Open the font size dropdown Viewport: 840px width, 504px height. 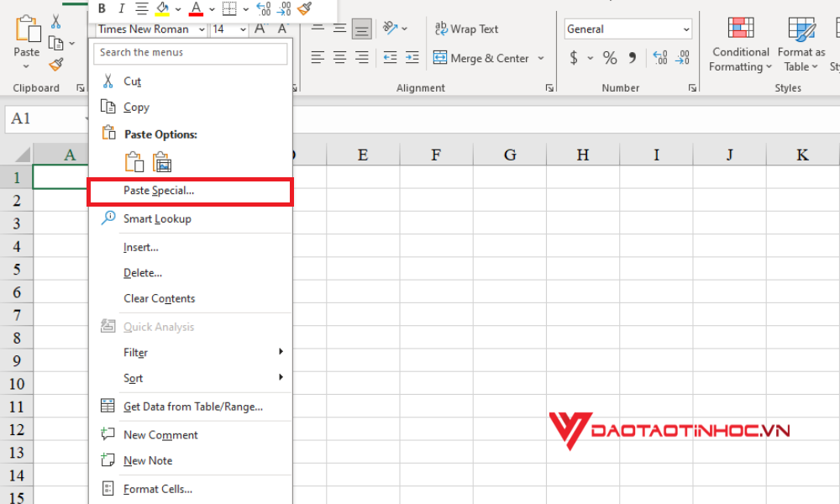click(x=244, y=29)
